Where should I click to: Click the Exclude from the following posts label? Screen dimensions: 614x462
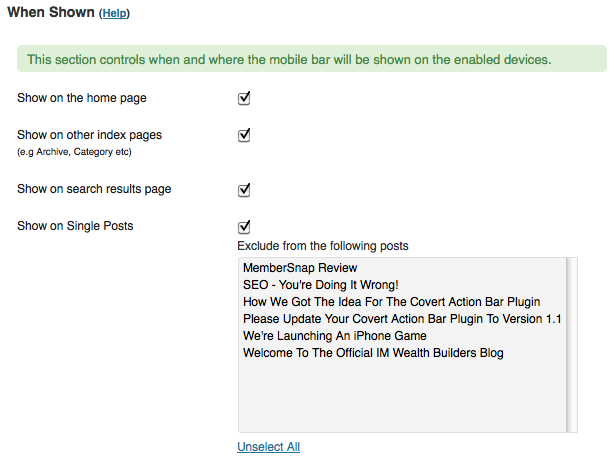323,246
